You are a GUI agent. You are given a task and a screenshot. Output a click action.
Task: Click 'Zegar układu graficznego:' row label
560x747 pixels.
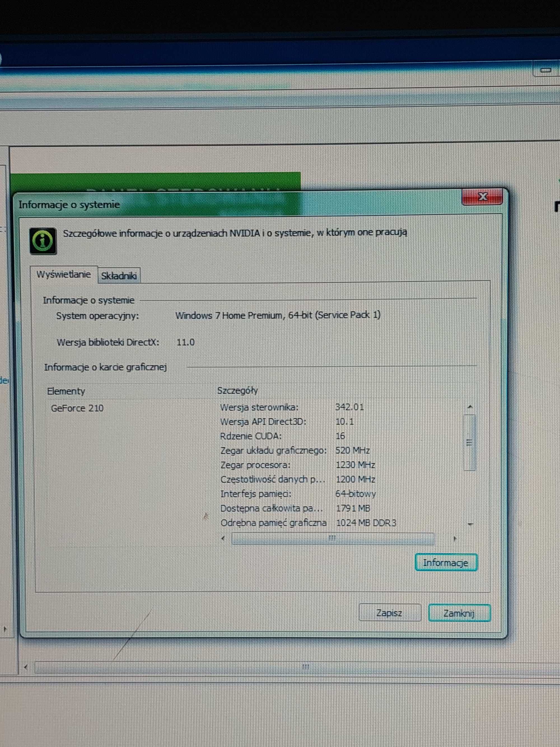click(273, 451)
